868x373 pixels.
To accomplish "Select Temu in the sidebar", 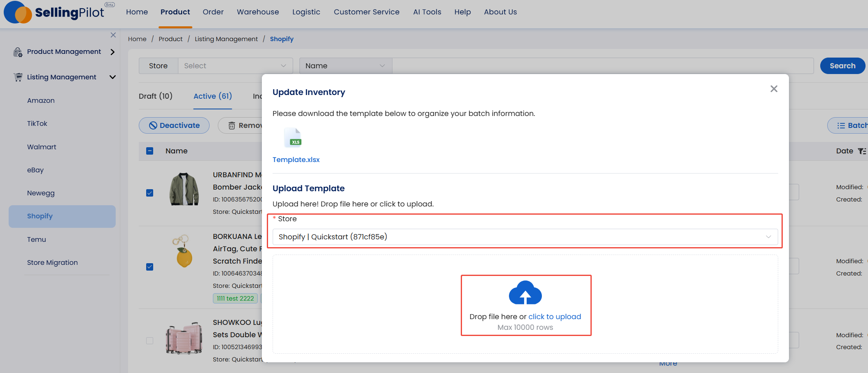I will tap(37, 239).
